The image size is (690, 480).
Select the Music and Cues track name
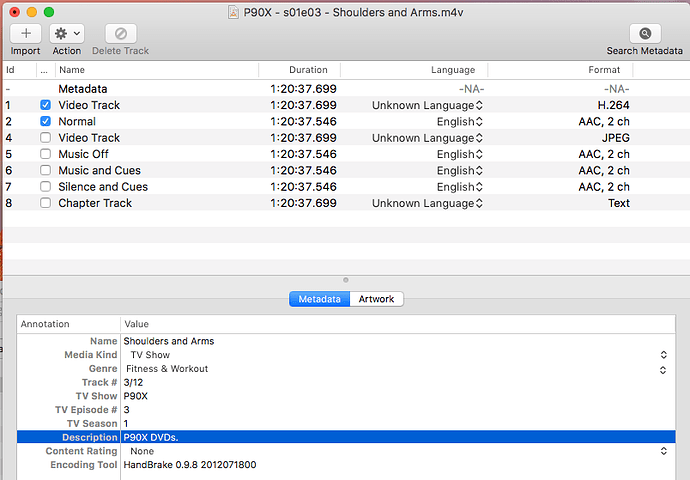pyautogui.click(x=99, y=170)
